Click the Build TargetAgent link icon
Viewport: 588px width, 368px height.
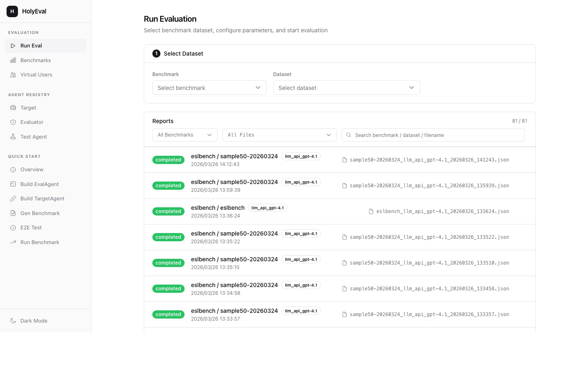(x=13, y=199)
